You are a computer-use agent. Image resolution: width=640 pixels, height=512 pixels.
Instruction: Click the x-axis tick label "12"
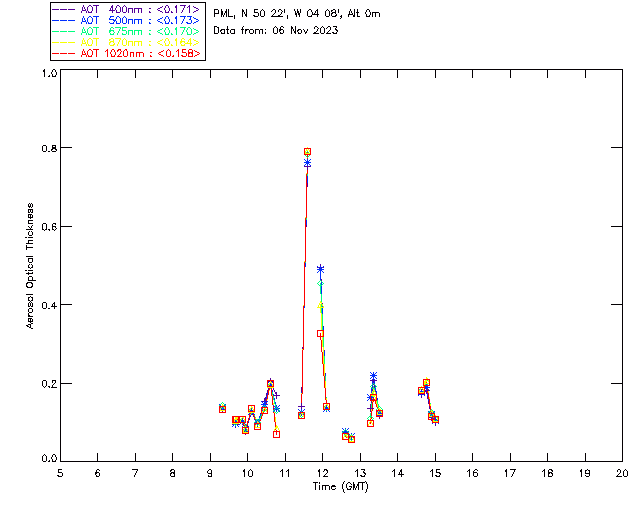[322, 473]
